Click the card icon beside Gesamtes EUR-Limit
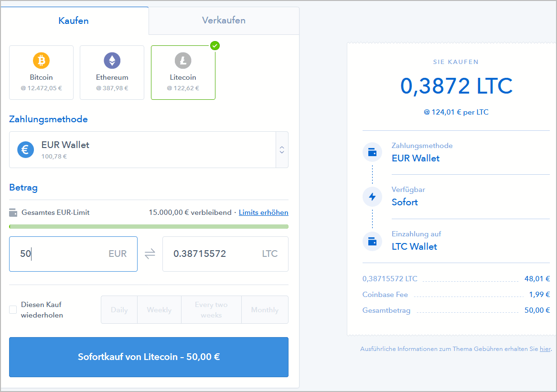The width and height of the screenshot is (557, 392). click(13, 212)
